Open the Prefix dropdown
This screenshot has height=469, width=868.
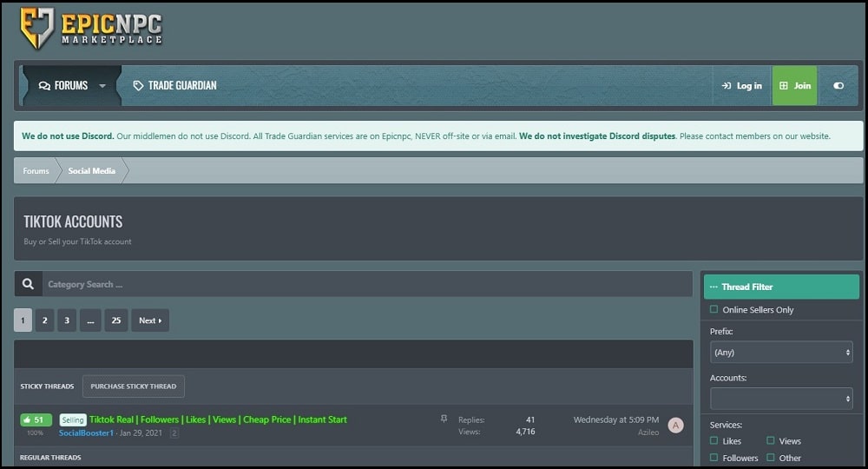click(x=781, y=352)
